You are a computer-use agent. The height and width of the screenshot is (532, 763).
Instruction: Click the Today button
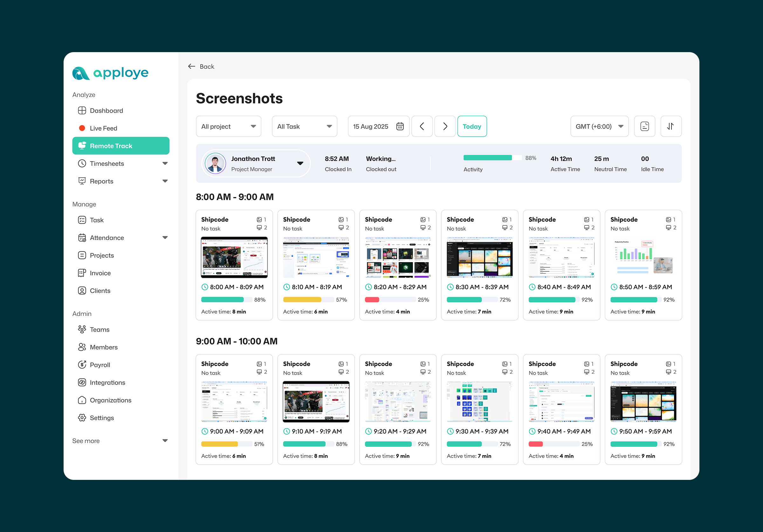tap(471, 126)
